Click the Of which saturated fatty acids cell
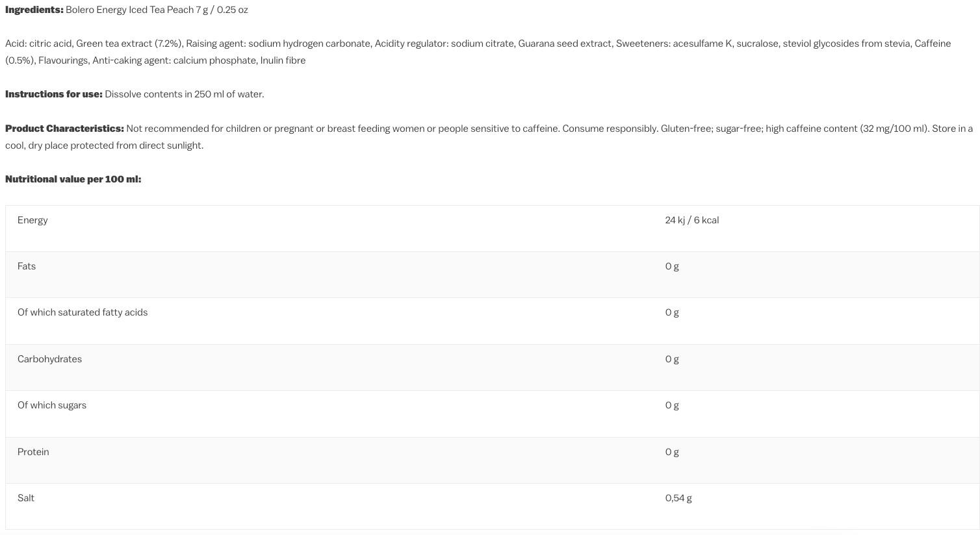 click(x=83, y=312)
